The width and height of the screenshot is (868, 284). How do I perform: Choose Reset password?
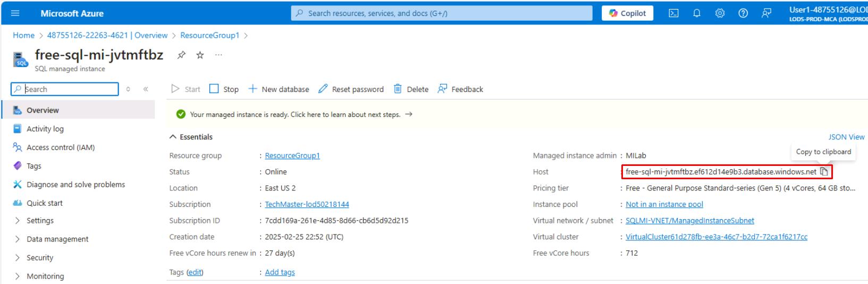pyautogui.click(x=351, y=89)
